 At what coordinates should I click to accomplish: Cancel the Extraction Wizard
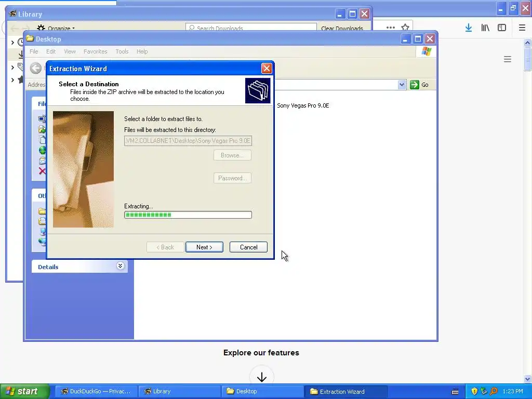[x=248, y=247]
